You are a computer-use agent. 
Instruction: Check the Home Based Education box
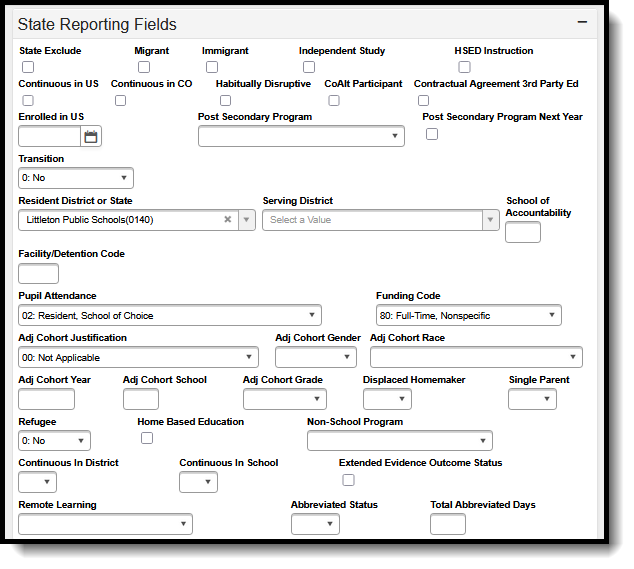tap(147, 438)
